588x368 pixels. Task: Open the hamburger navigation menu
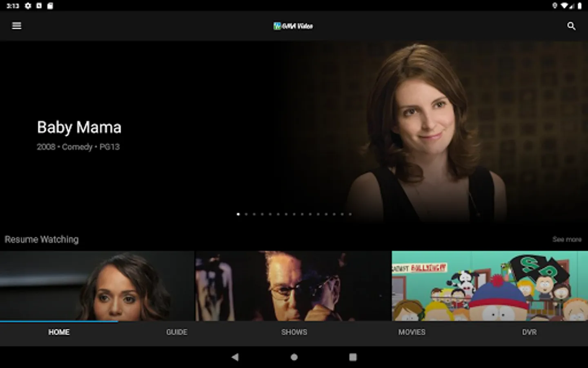17,26
